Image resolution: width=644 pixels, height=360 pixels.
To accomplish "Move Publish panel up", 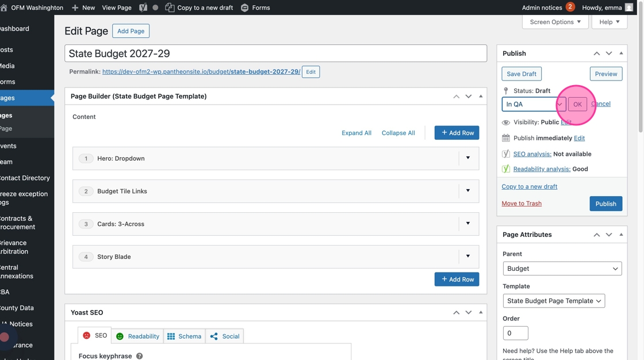I will click(597, 53).
